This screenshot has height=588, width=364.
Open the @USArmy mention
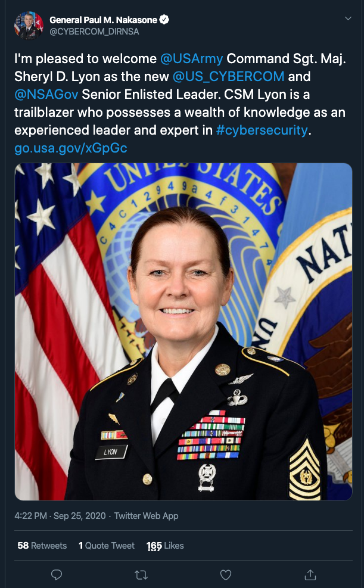coord(192,58)
